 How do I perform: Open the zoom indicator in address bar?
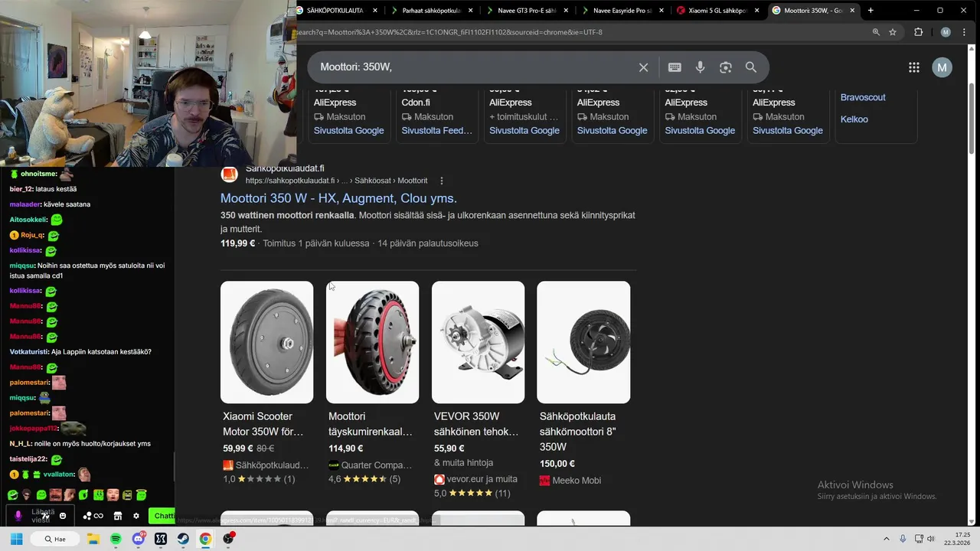(x=876, y=32)
